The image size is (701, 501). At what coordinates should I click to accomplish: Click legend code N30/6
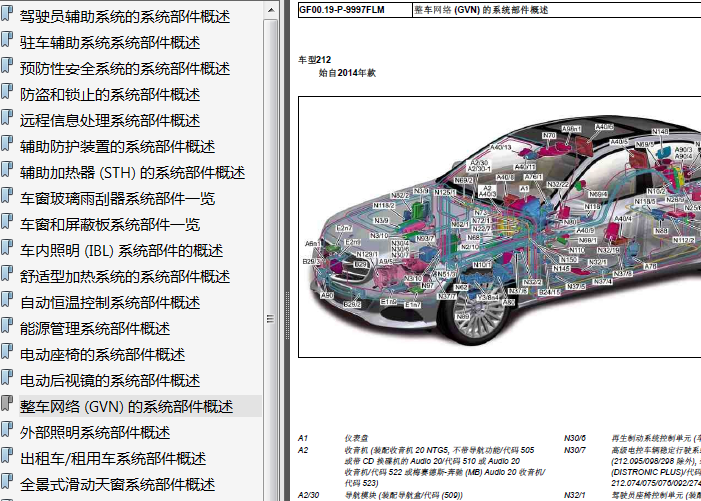[x=574, y=438]
